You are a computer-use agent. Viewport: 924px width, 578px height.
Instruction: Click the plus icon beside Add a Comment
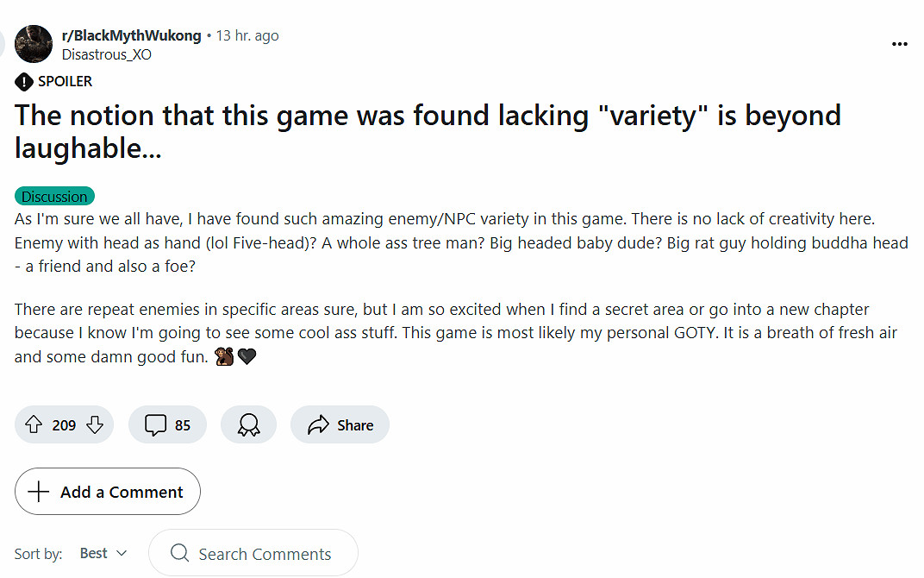(39, 492)
